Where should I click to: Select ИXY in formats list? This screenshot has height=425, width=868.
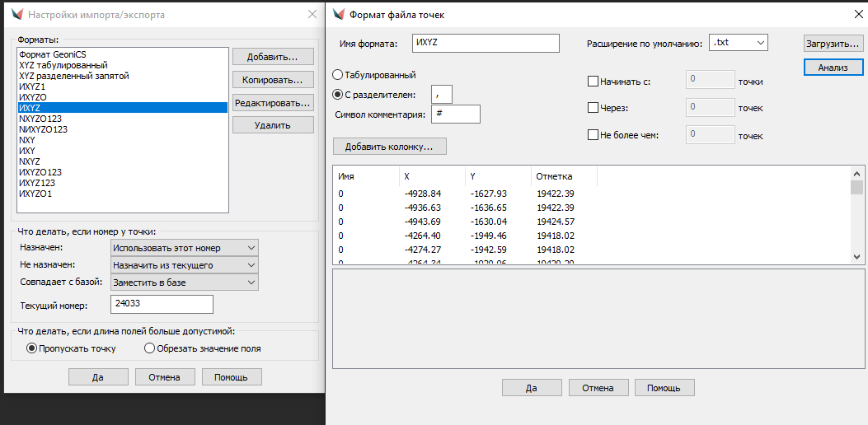pyautogui.click(x=122, y=151)
